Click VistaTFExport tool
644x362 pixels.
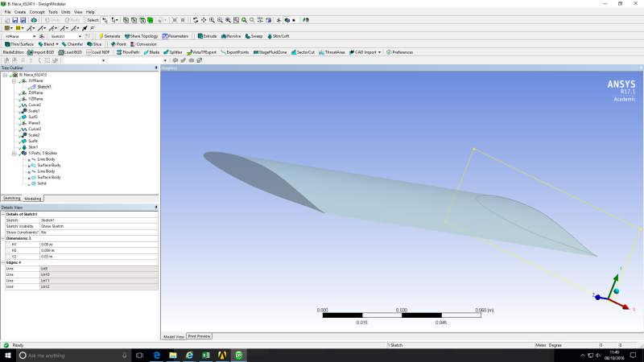tap(201, 52)
